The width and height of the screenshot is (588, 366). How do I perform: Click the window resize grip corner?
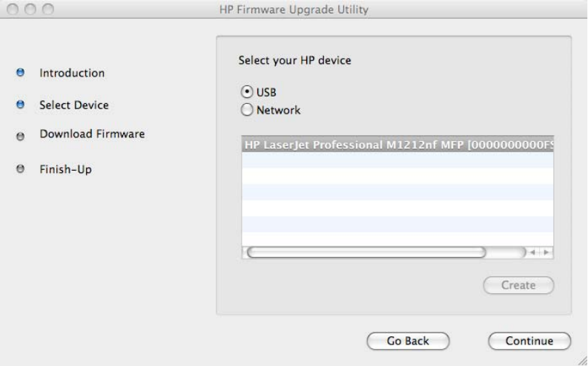tap(581, 360)
